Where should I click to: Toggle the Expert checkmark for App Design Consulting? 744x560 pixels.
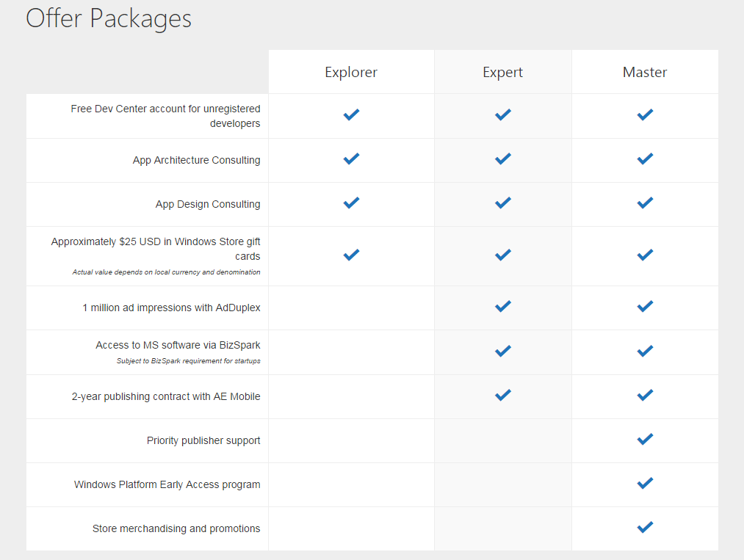point(502,203)
